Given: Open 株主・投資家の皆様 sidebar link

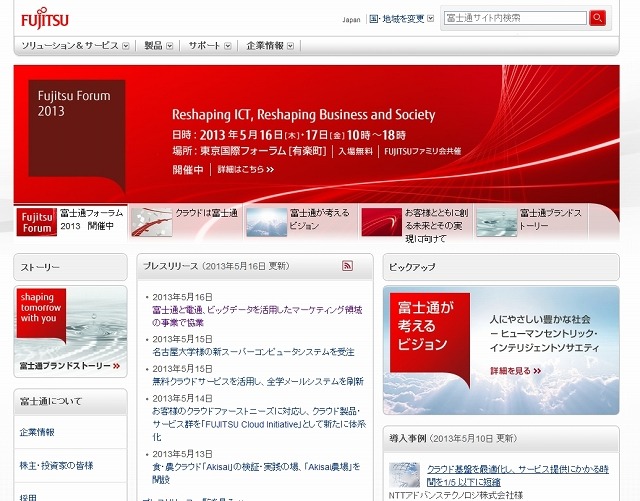Looking at the screenshot, I should pos(56,465).
